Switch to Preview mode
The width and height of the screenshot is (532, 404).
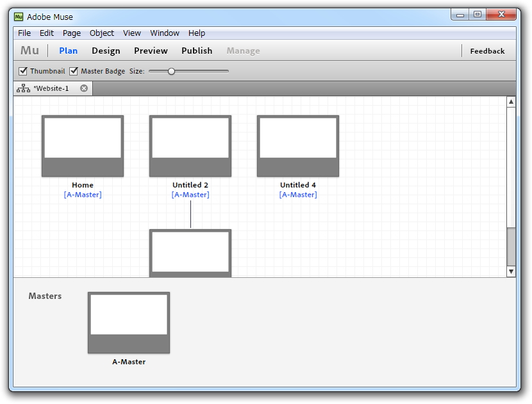pos(151,51)
